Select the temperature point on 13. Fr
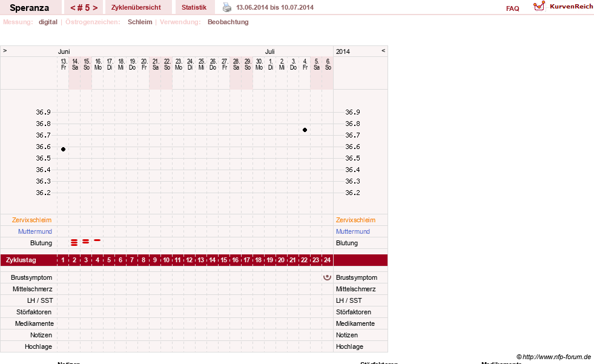 63,149
